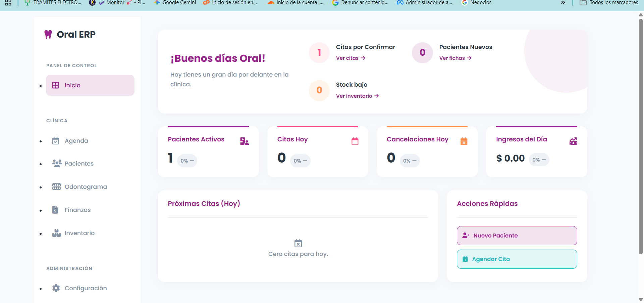Follow the Ver fichas link
The image size is (644, 303).
[x=455, y=58]
